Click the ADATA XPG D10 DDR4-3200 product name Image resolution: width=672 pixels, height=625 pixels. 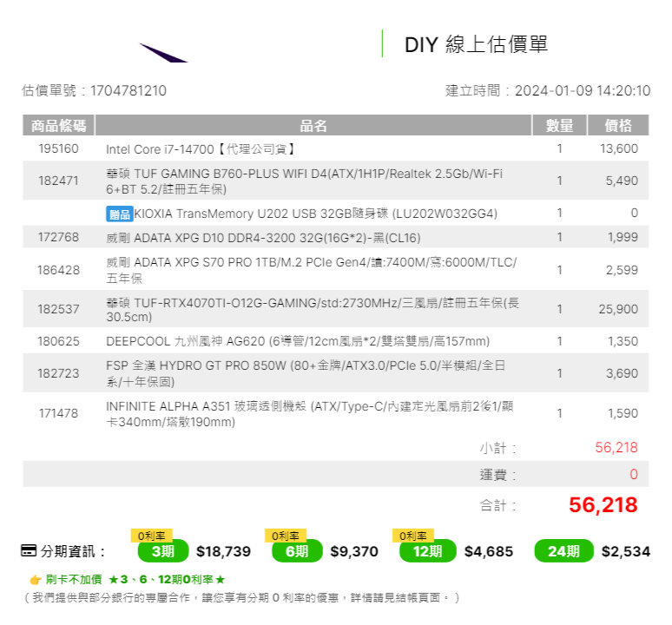pos(263,238)
